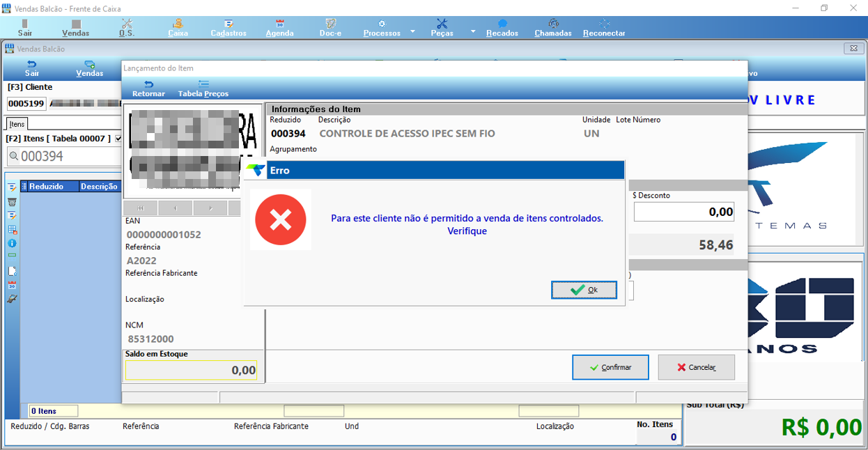Screen dimensions: 868x450
Task: Open the Cadastros module
Action: click(228, 28)
